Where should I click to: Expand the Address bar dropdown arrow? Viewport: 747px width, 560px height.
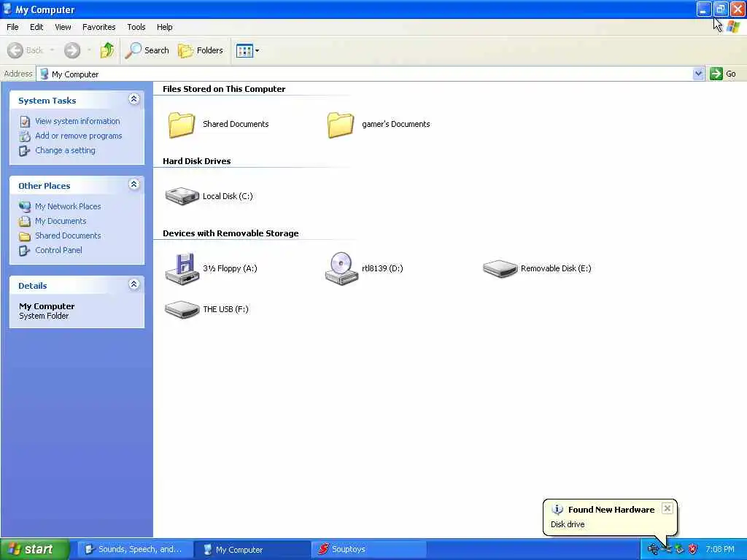coord(698,74)
